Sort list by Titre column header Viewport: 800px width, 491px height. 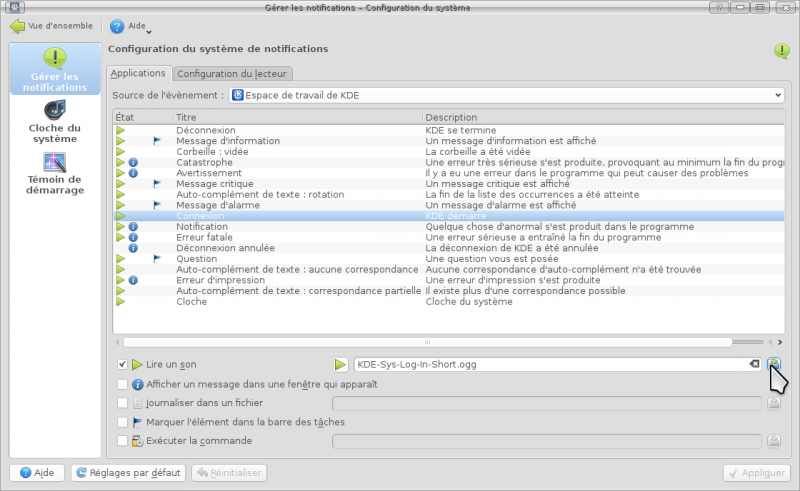[x=298, y=117]
